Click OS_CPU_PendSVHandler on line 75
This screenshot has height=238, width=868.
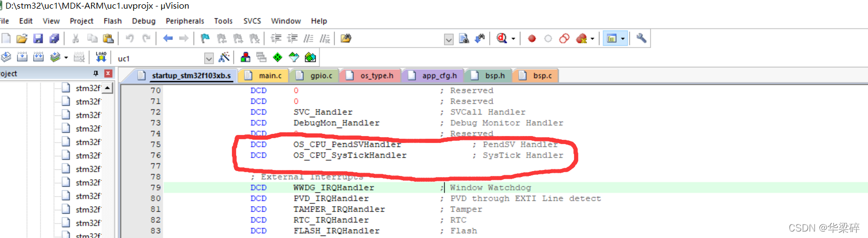tap(348, 144)
